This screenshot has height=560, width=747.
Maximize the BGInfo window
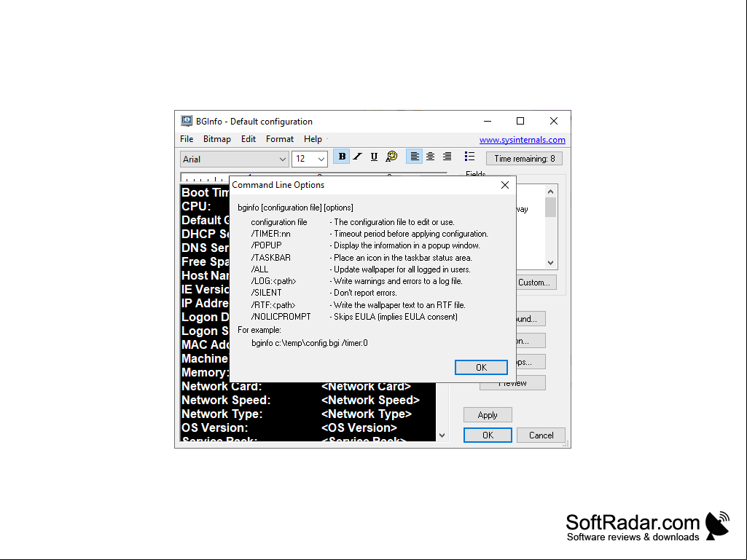click(520, 121)
